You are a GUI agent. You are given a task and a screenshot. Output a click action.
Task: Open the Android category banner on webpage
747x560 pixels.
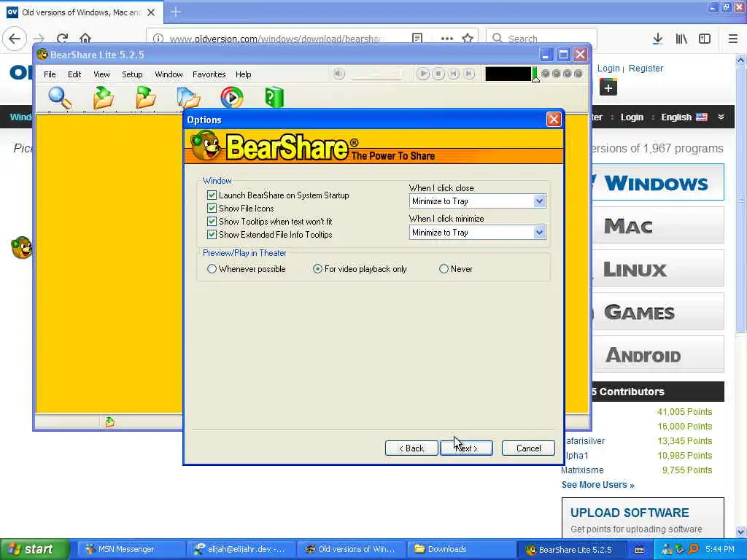tap(658, 355)
